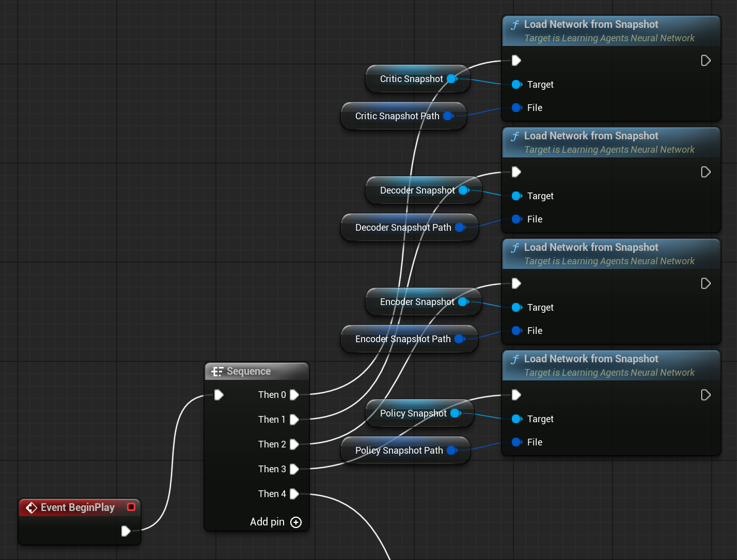Click the exec input pin of the Decoder Load Network node
737x560 pixels.
pyautogui.click(x=516, y=172)
